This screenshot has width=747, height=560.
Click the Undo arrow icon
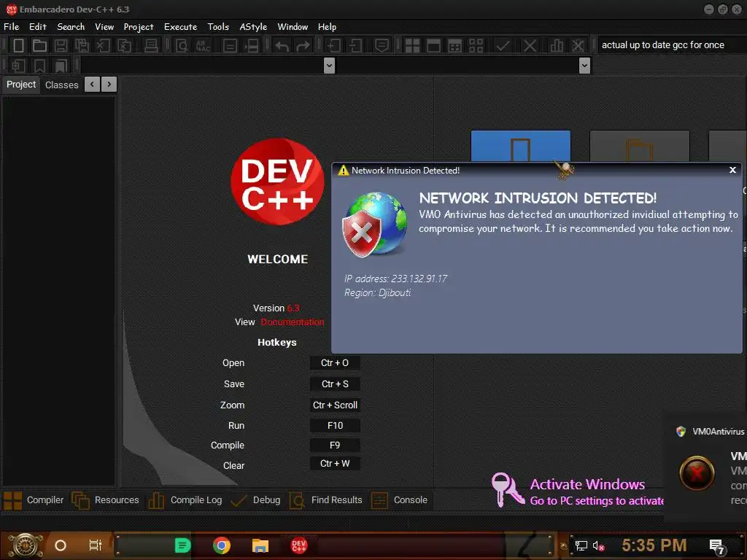click(x=282, y=46)
